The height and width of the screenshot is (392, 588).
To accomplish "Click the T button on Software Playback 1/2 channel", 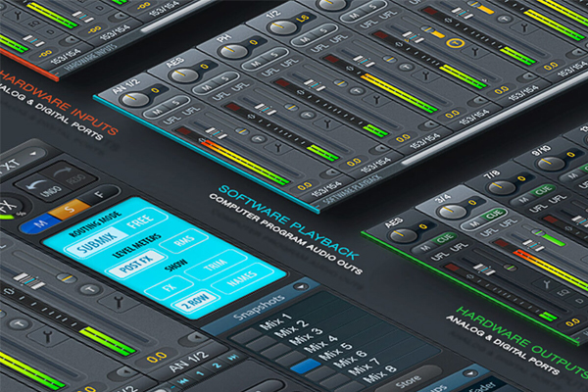I will (x=406, y=67).
